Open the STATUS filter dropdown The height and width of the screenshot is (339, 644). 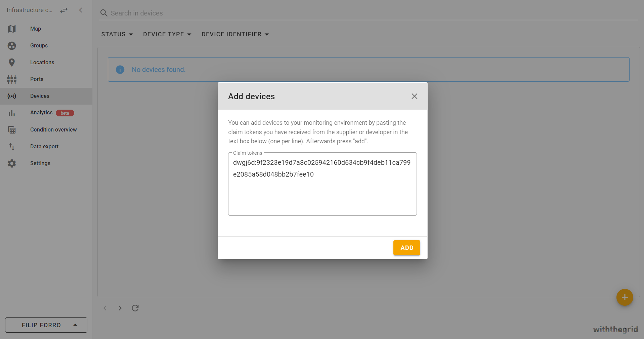tap(117, 34)
